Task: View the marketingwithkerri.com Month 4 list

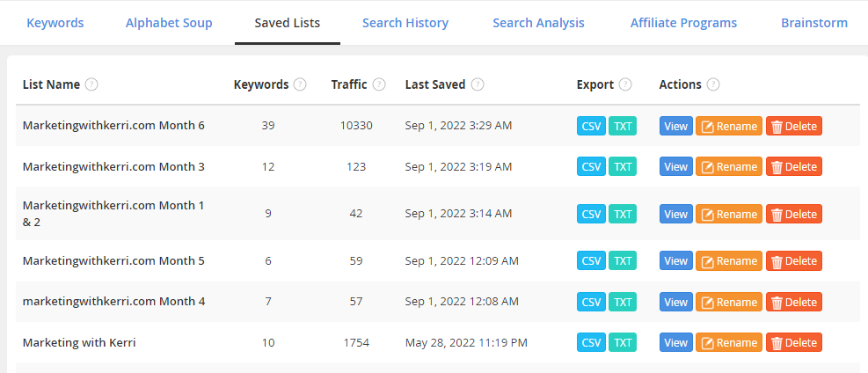Action: point(676,302)
